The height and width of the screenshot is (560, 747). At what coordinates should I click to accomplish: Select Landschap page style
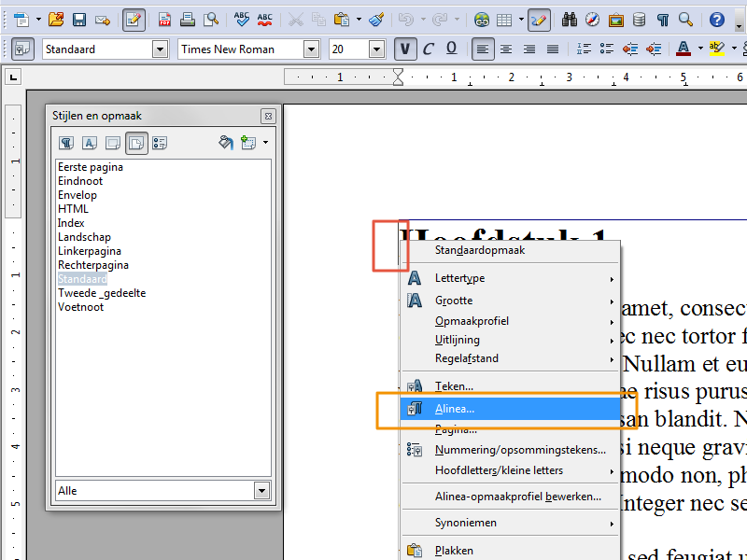[84, 237]
